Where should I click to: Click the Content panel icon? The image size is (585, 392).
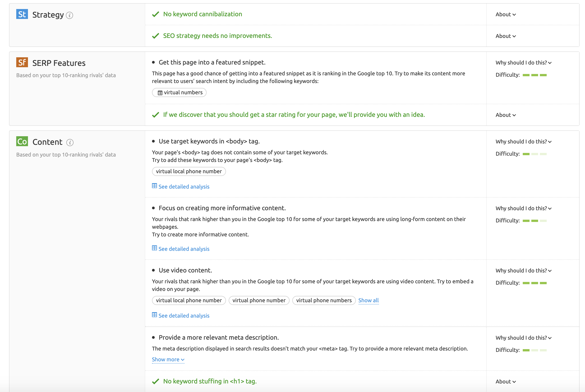pos(21,141)
